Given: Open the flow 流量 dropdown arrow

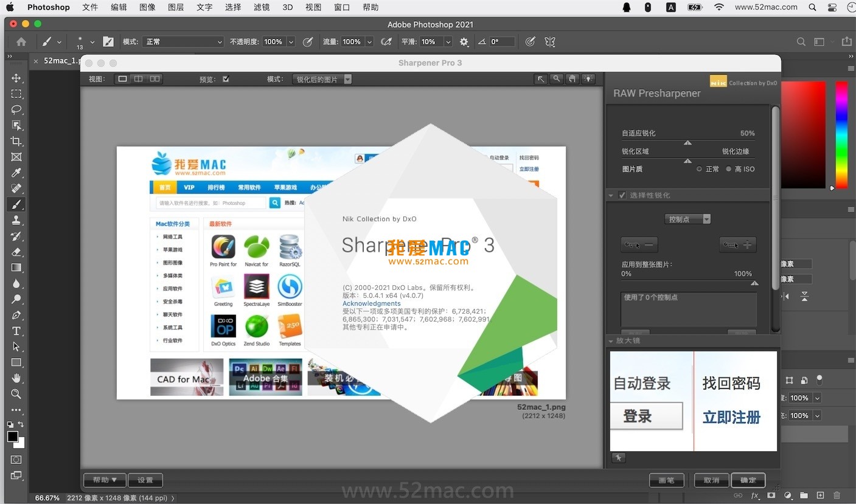Looking at the screenshot, I should (369, 42).
